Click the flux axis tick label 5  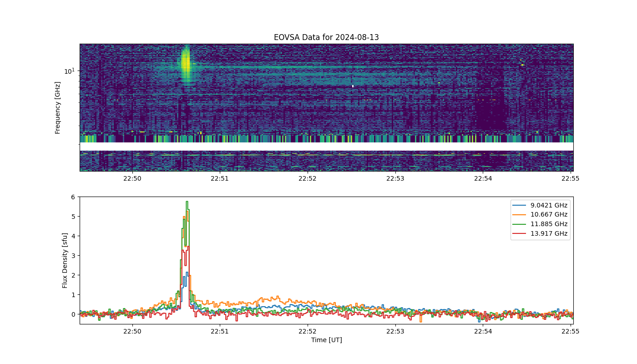(73, 216)
